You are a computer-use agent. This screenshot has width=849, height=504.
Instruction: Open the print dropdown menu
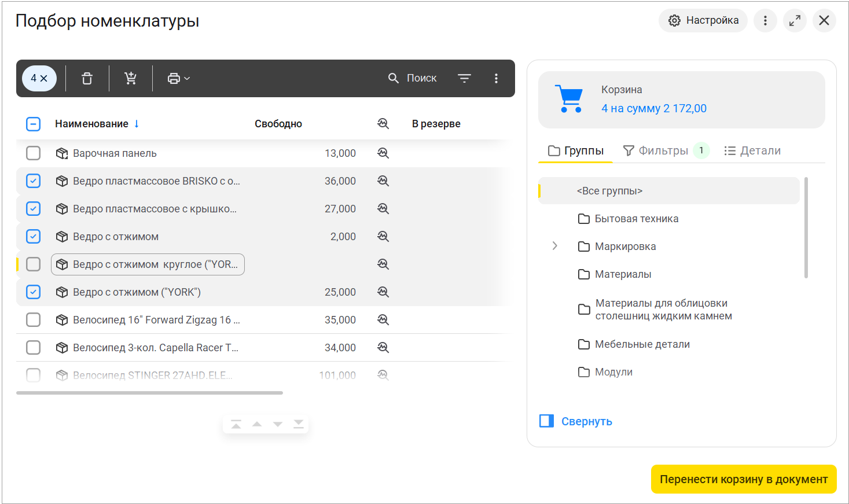[178, 78]
